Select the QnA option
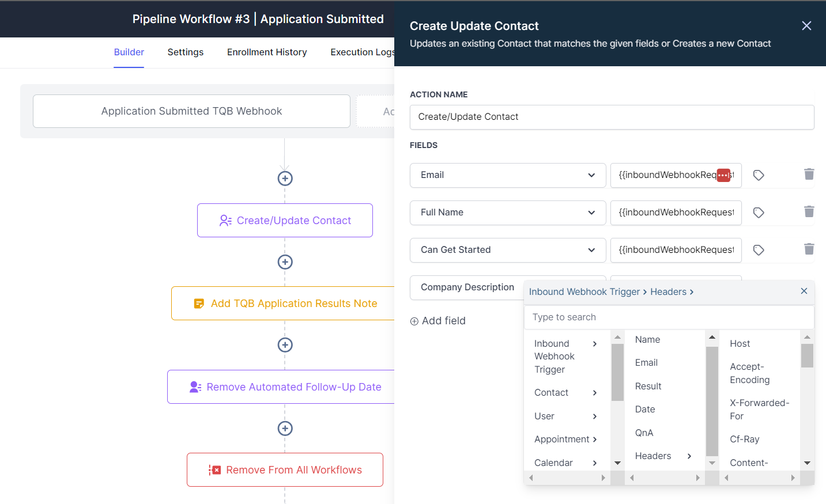 click(644, 433)
